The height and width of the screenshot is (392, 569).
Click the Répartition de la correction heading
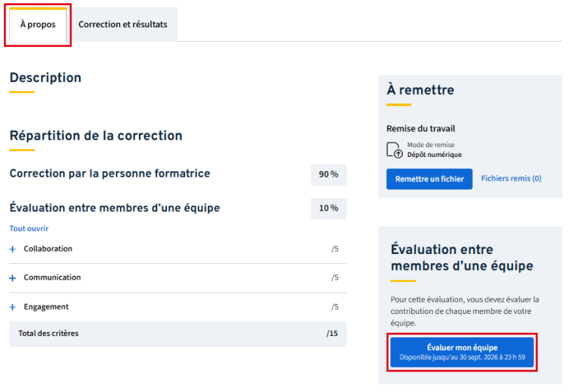tap(96, 136)
